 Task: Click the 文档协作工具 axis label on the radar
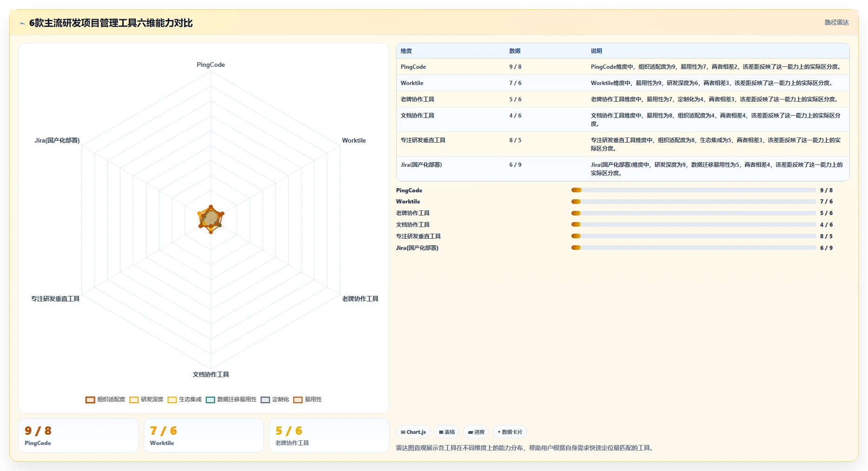[211, 375]
